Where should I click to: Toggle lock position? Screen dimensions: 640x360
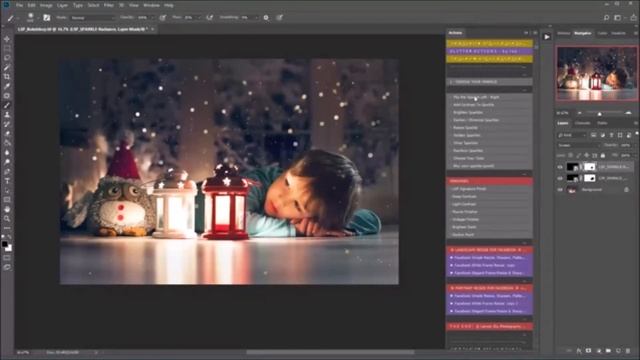[587, 156]
